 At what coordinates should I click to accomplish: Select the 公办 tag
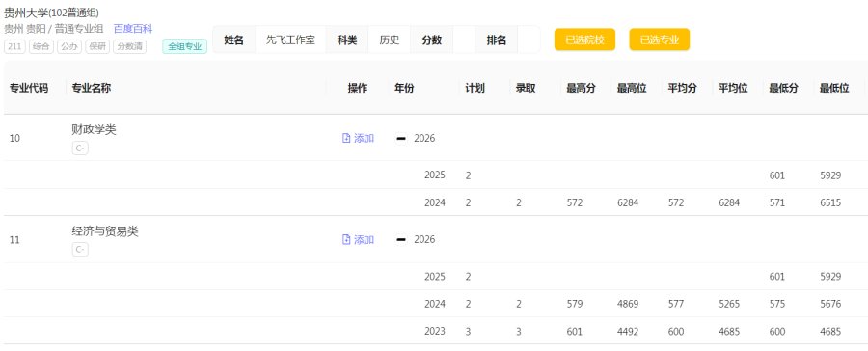pos(69,46)
